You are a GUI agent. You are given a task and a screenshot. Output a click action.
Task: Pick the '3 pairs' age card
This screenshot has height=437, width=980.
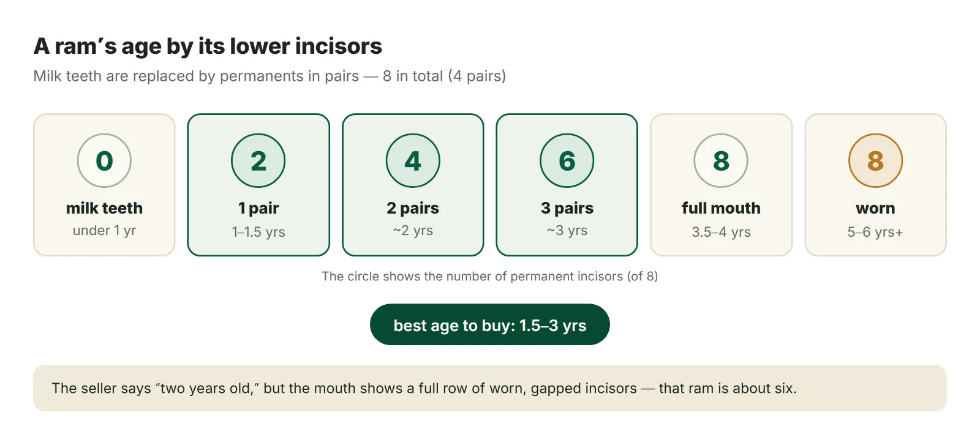tap(567, 185)
